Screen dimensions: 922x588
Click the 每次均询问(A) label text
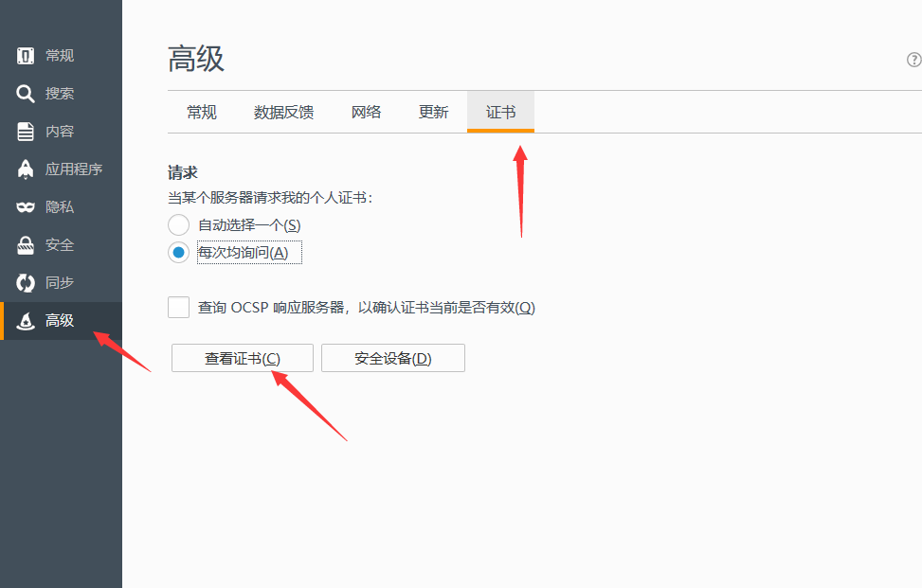pos(243,253)
